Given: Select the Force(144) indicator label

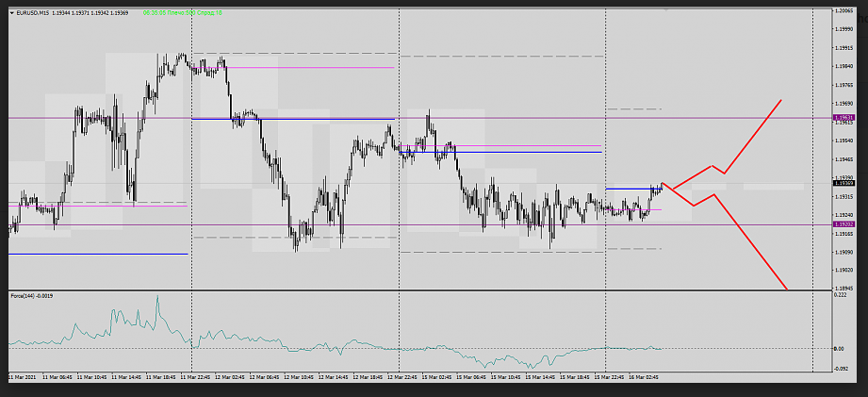Looking at the screenshot, I should tap(31, 296).
